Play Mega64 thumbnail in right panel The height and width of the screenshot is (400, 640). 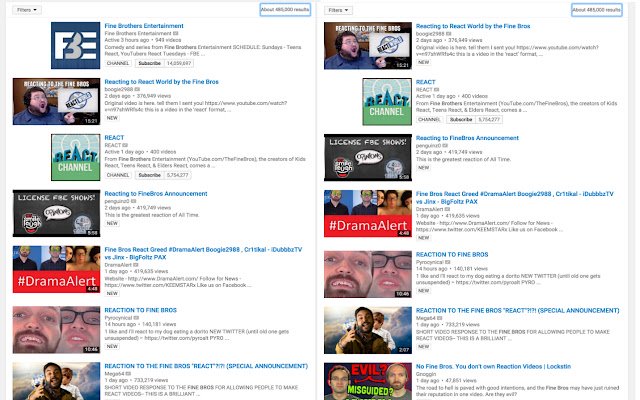[x=368, y=330]
